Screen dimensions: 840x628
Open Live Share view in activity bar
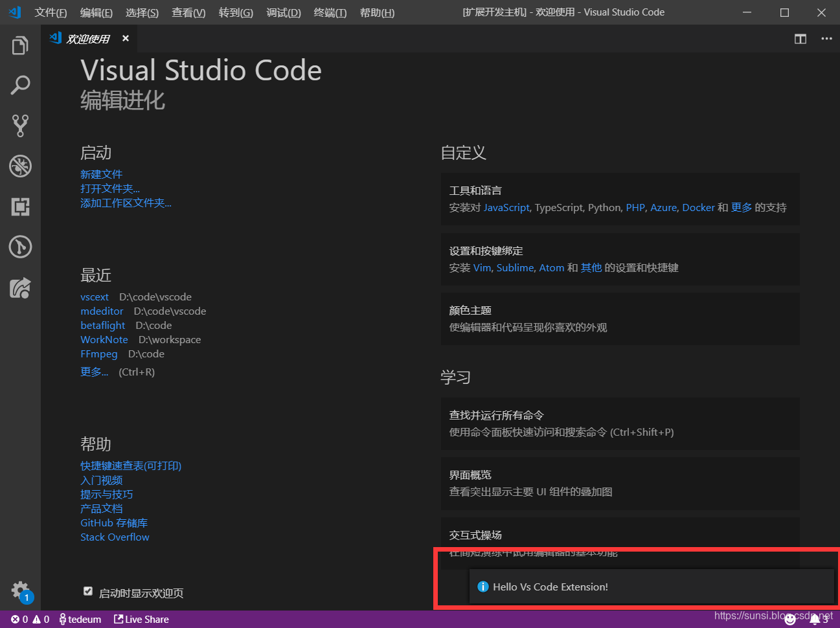point(20,287)
